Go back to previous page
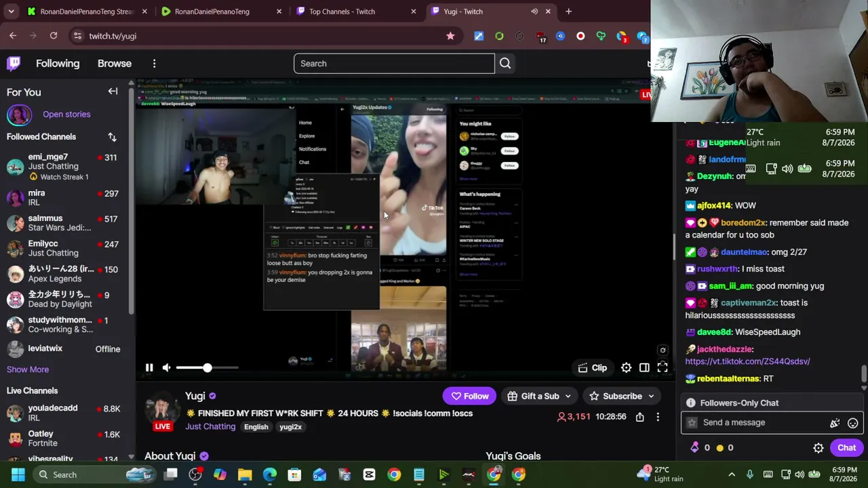The height and width of the screenshot is (488, 868). [x=13, y=36]
